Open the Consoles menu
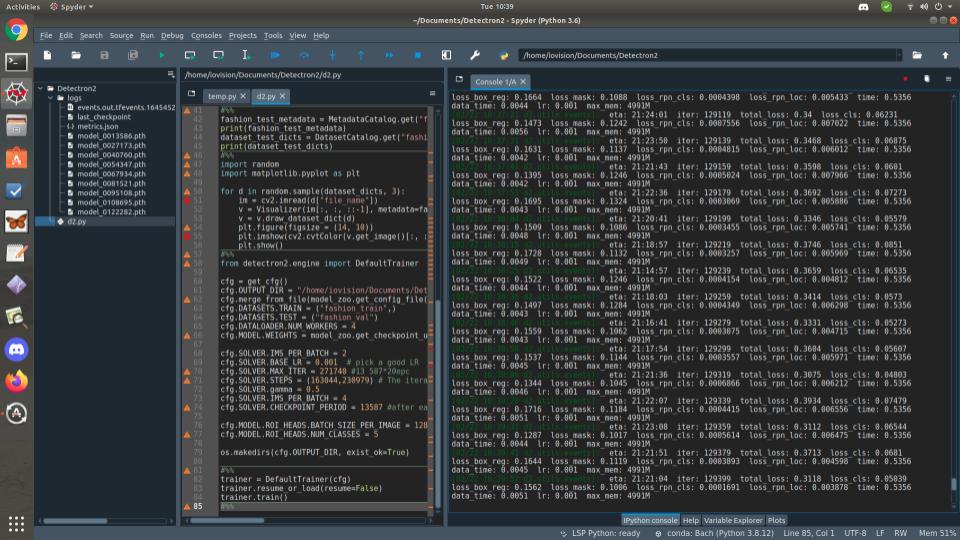Image resolution: width=960 pixels, height=540 pixels. [x=206, y=36]
